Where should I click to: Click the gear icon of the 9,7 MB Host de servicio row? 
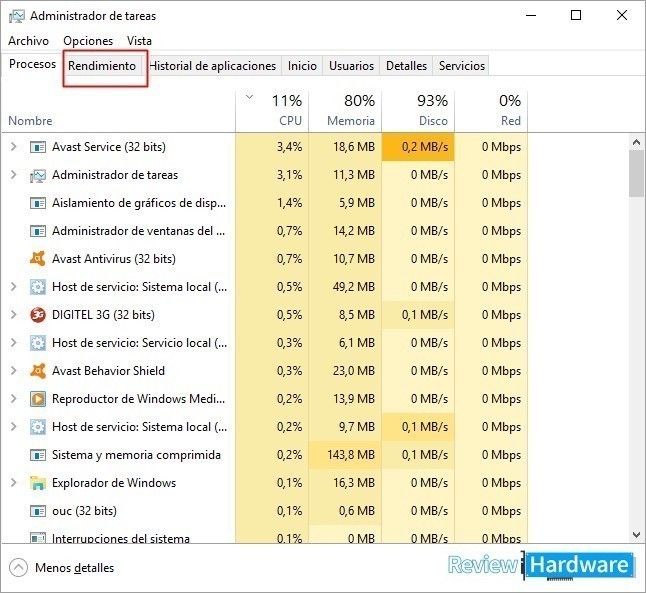pos(38,427)
